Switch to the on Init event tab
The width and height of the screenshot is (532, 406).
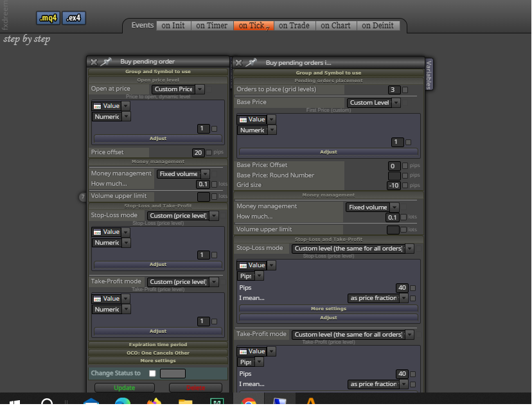173,26
